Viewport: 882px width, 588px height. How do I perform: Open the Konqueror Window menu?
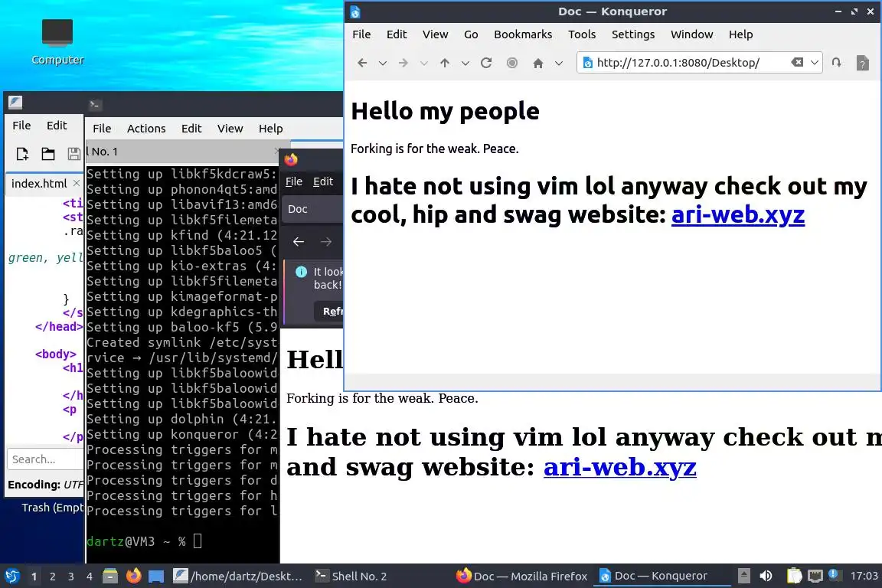692,34
